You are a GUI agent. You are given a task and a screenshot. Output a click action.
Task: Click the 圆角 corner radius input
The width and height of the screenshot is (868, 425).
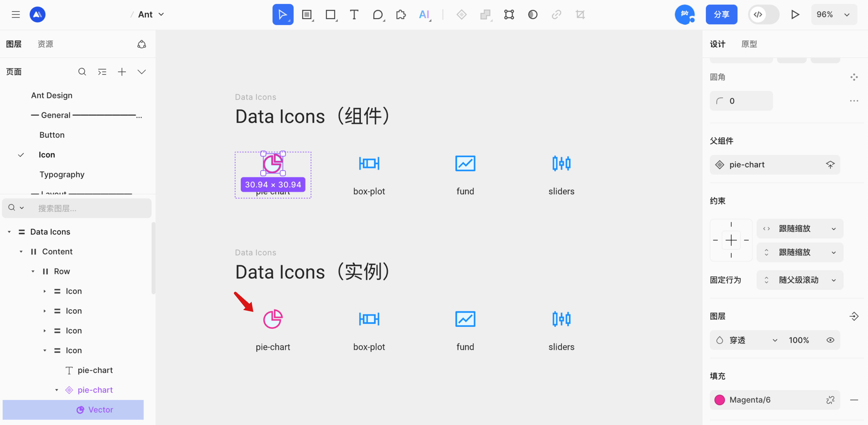tap(741, 101)
